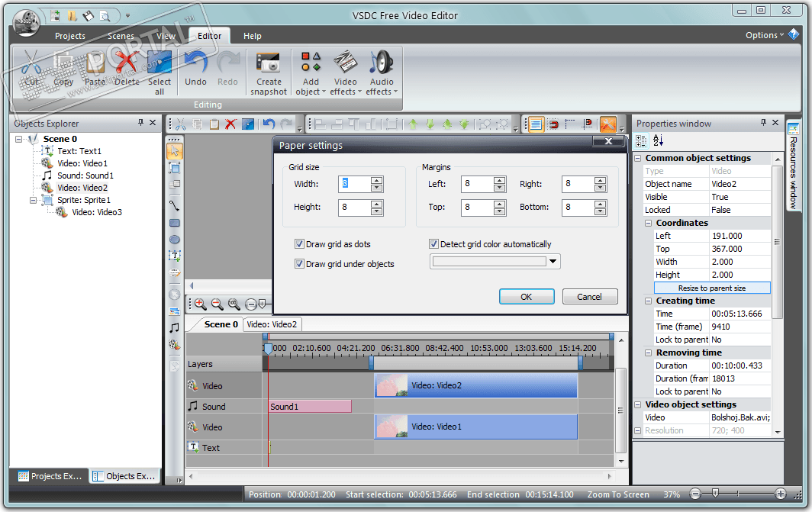
Task: Open the Resources window side tab
Action: [x=793, y=166]
